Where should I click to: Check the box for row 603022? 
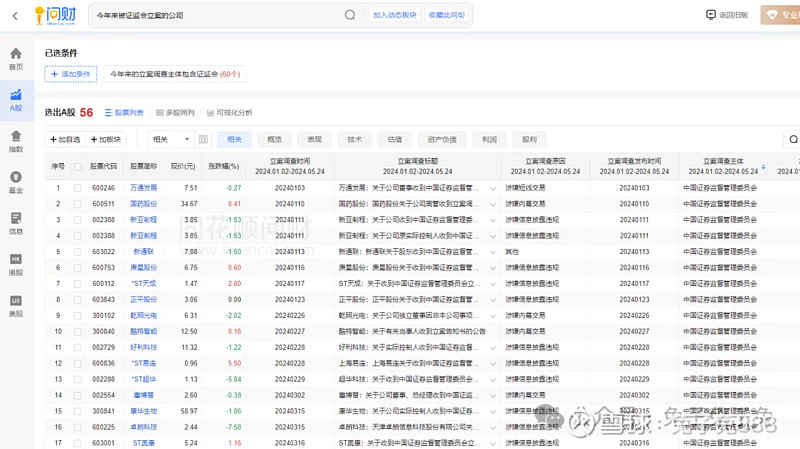(x=78, y=252)
